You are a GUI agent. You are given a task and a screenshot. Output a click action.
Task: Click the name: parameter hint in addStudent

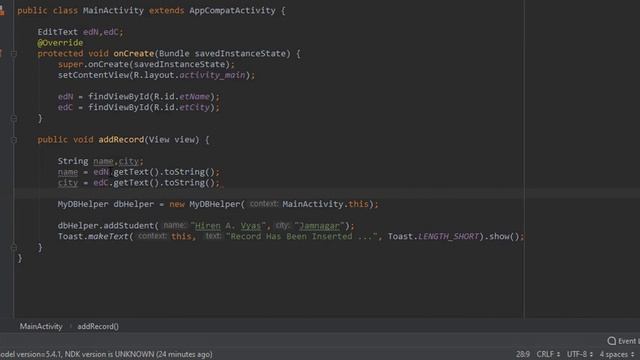[174, 225]
